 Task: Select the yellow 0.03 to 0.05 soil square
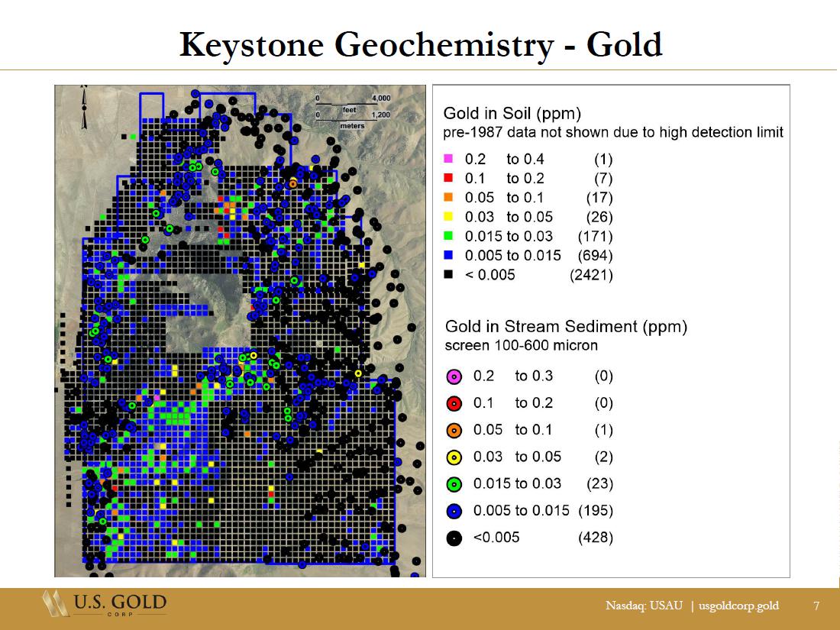tap(448, 217)
